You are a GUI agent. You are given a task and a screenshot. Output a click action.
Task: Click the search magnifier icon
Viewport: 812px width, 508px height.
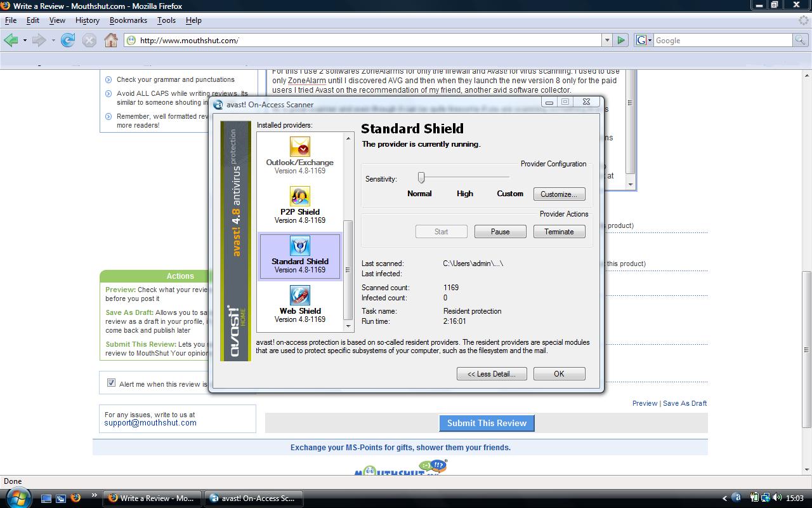click(x=800, y=40)
